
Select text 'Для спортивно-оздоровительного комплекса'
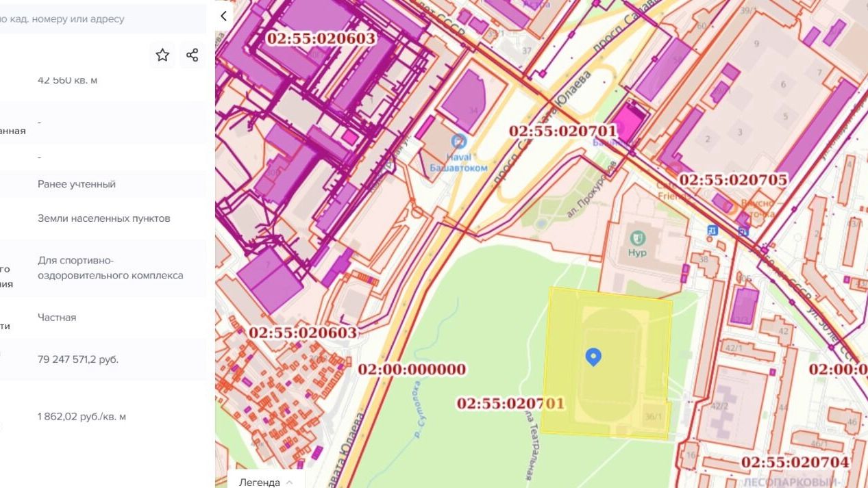(110, 268)
